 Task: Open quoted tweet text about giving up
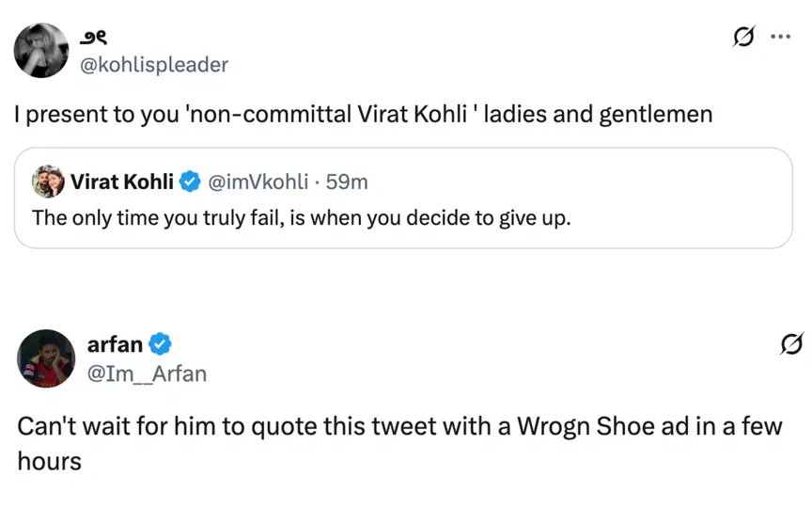(301, 217)
